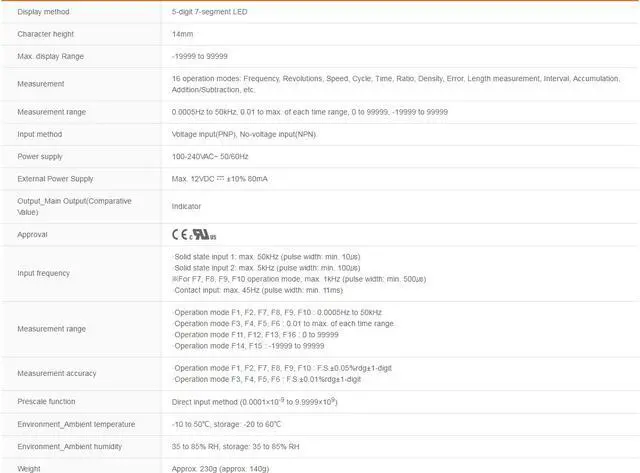
Task: Click the 'Weight' row label
Action: point(29,469)
